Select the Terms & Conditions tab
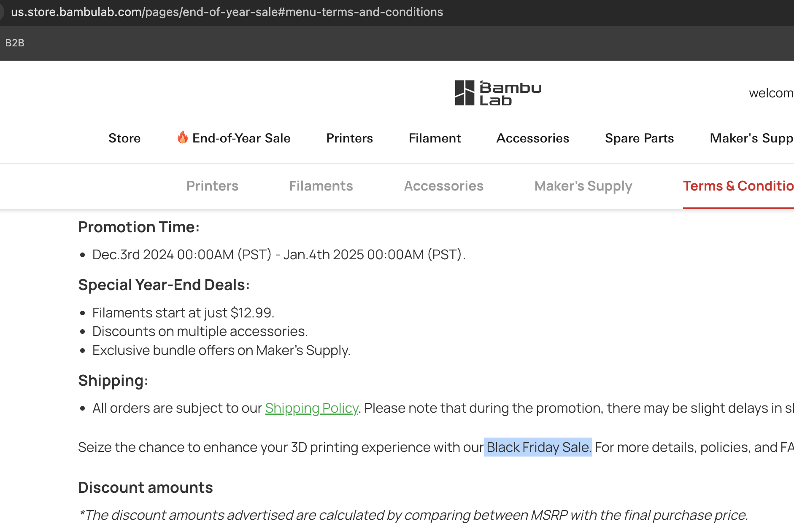This screenshot has width=794, height=532. 738,186
